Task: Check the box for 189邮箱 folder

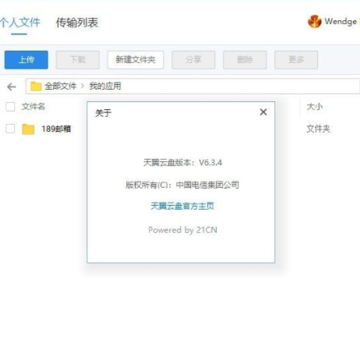Action: (x=11, y=129)
